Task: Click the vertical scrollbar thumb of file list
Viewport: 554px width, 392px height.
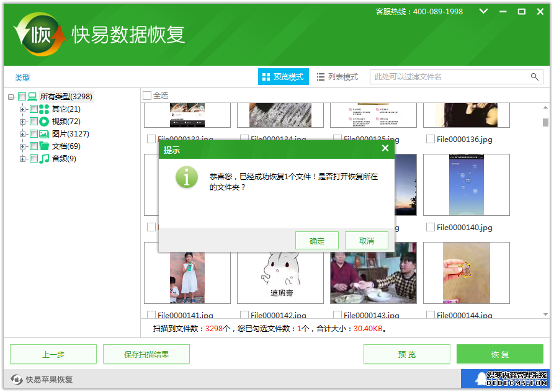Action: (x=545, y=122)
